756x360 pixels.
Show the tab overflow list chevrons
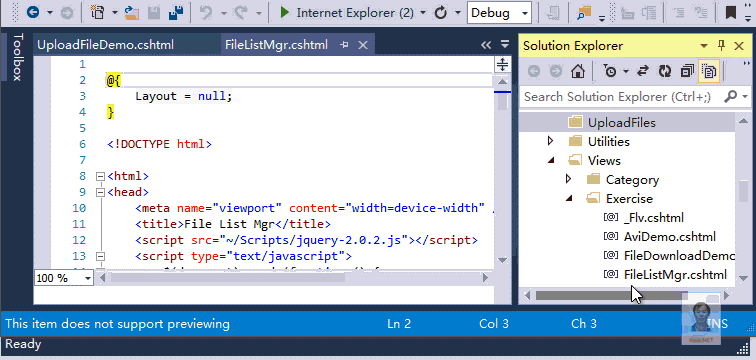(486, 45)
